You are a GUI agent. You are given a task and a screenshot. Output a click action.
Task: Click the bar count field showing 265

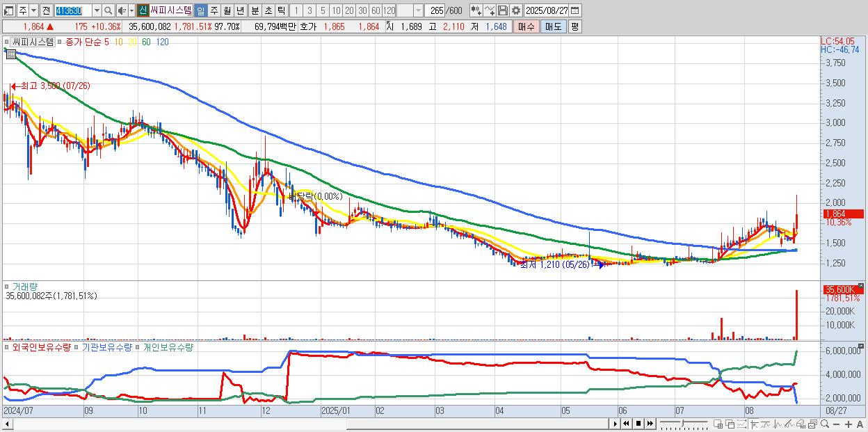[x=435, y=10]
